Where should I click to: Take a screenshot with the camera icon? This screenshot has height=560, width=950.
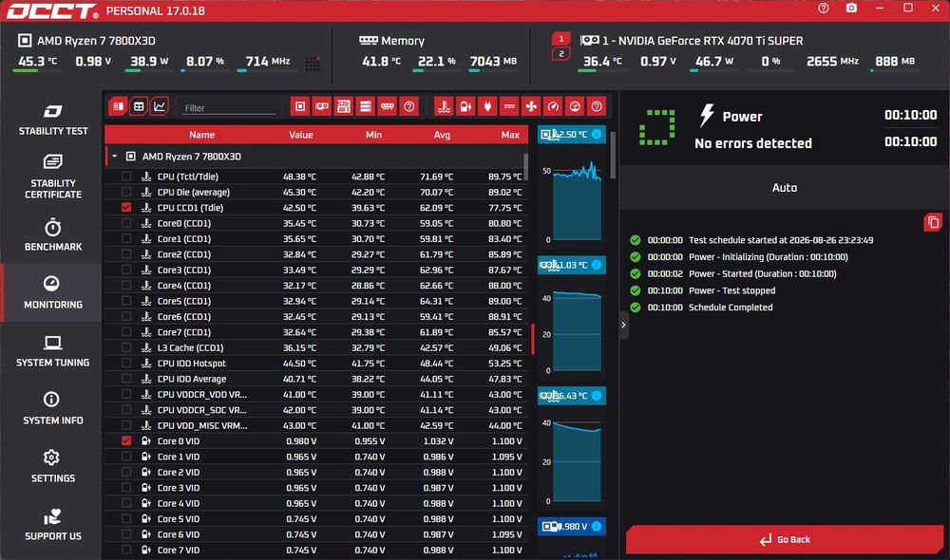851,8
